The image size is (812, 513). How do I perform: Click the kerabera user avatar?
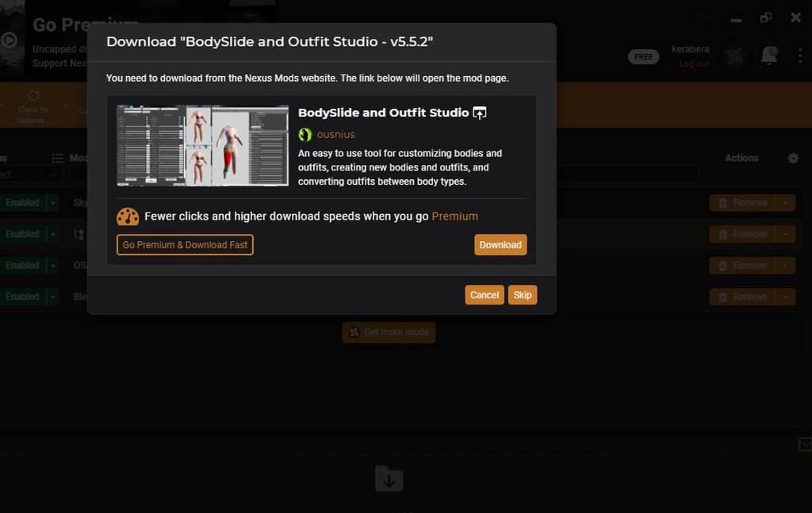tap(734, 56)
